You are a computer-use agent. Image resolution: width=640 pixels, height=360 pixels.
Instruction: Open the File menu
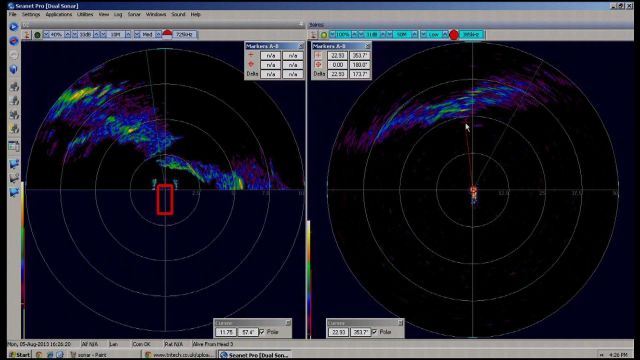pos(13,14)
